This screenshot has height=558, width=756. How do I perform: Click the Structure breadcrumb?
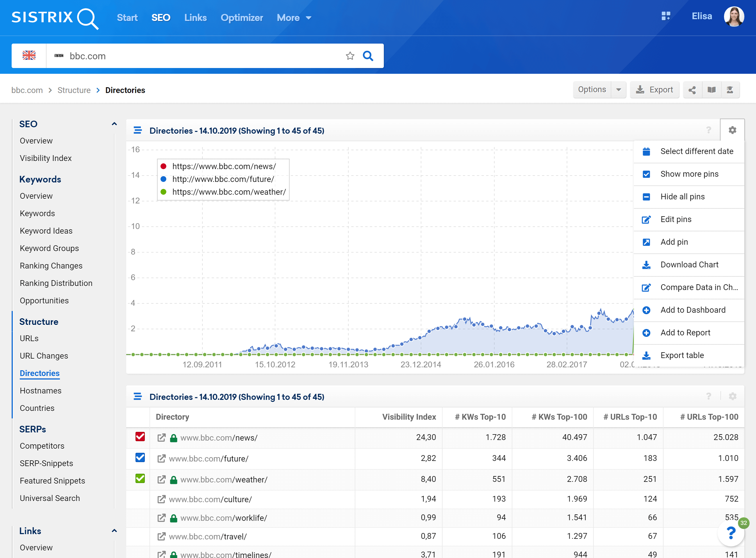point(74,90)
